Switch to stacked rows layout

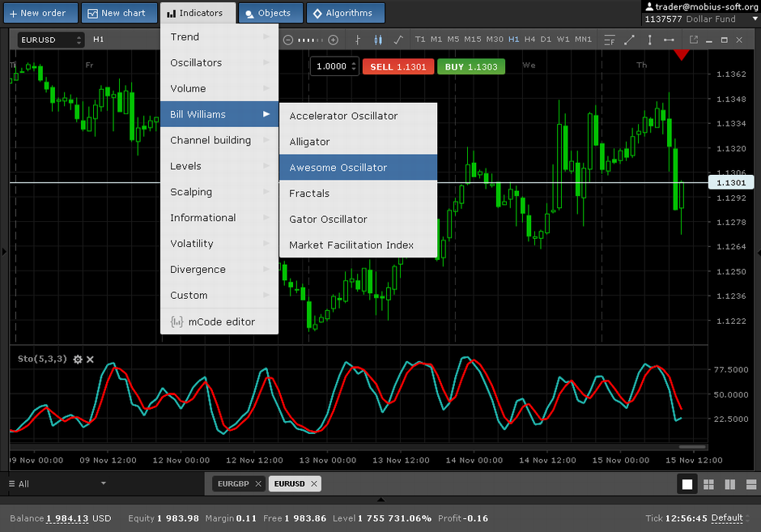(x=751, y=484)
